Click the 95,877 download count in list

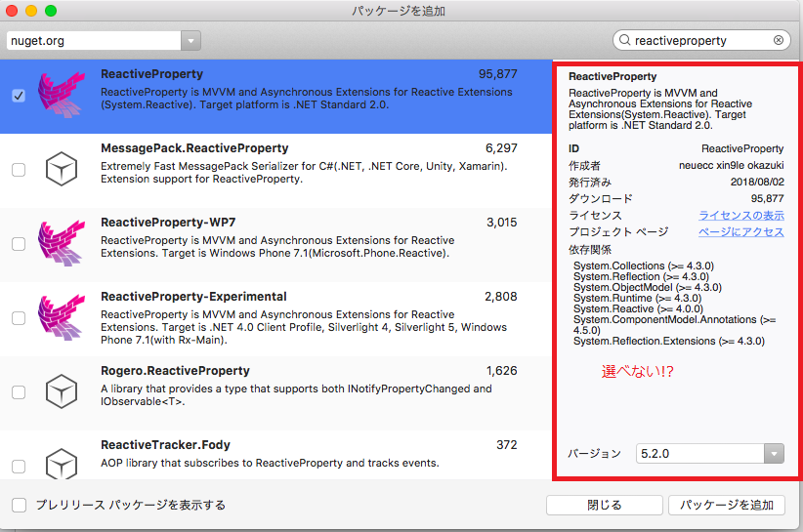coord(498,74)
